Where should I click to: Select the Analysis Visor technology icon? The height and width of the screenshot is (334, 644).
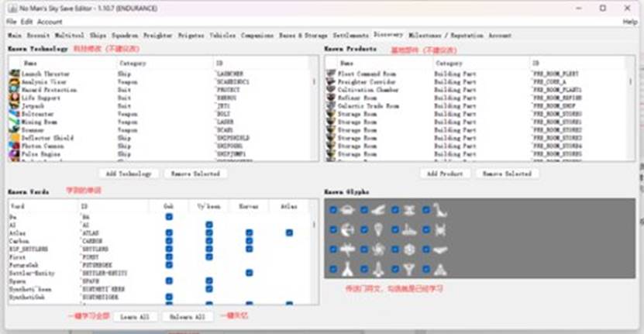(x=15, y=81)
